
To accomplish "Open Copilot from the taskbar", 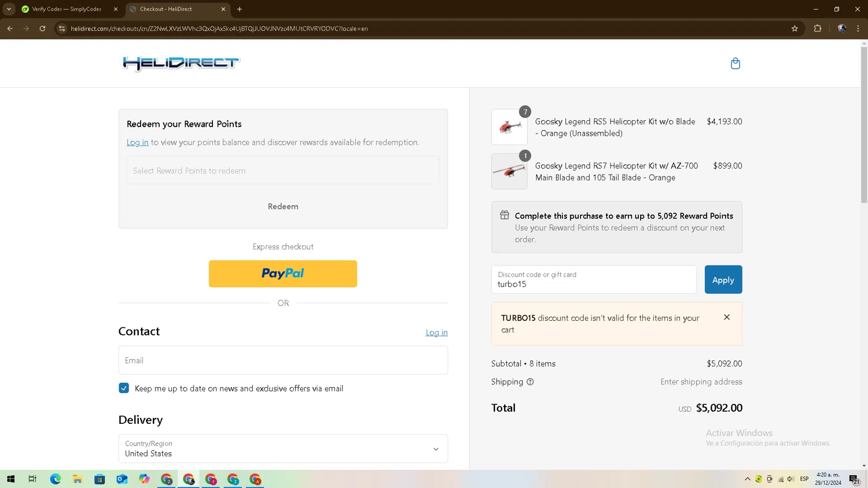I will pyautogui.click(x=144, y=479).
